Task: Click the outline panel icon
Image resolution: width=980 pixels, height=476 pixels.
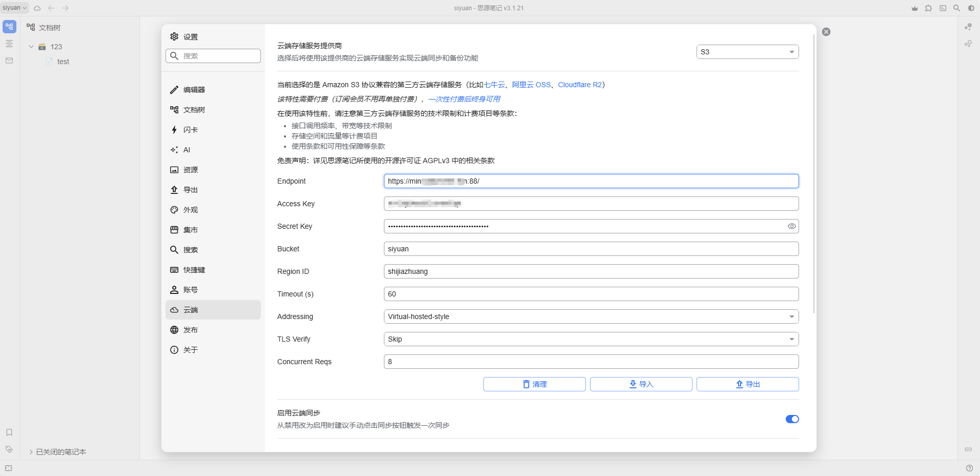Action: (x=9, y=44)
